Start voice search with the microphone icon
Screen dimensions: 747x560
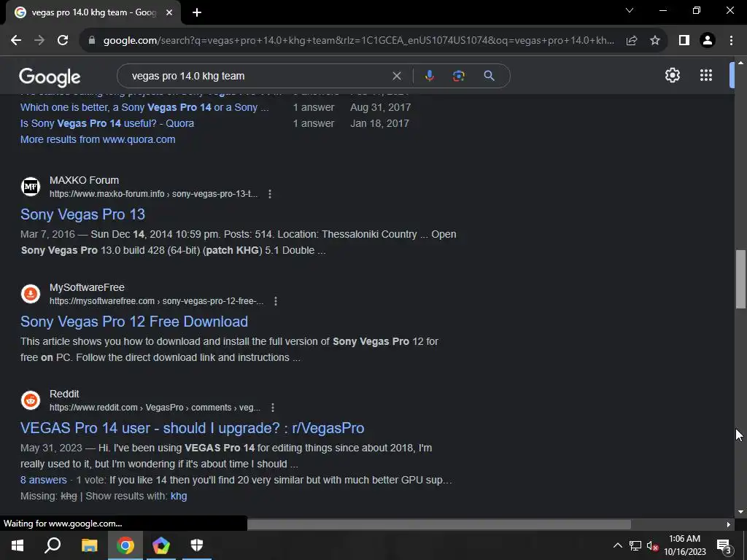[x=429, y=76]
